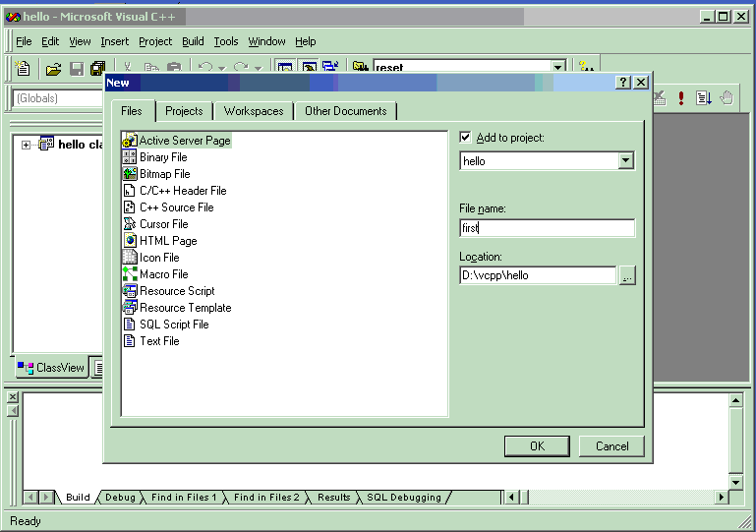This screenshot has width=756, height=532.
Task: Open the Help menu
Action: click(x=305, y=41)
